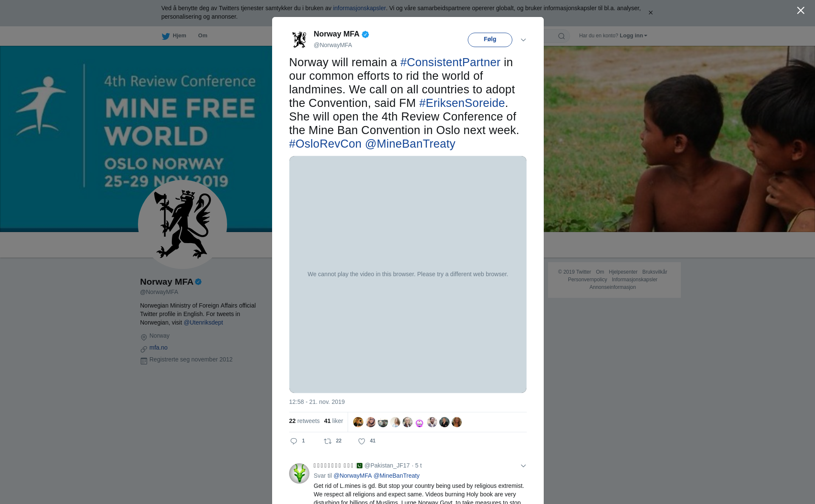Open the Logg inn dropdown
The image size is (815, 504).
click(x=633, y=36)
